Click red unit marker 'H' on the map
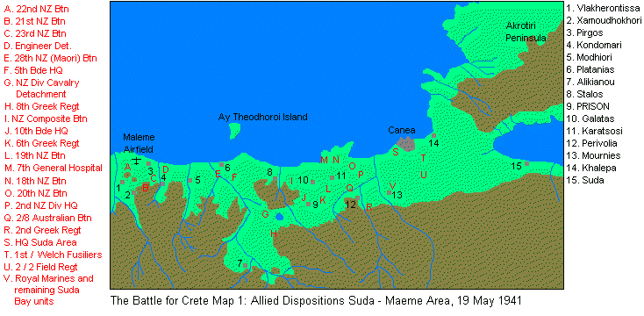Screen dimensions: 644x316 click(274, 233)
